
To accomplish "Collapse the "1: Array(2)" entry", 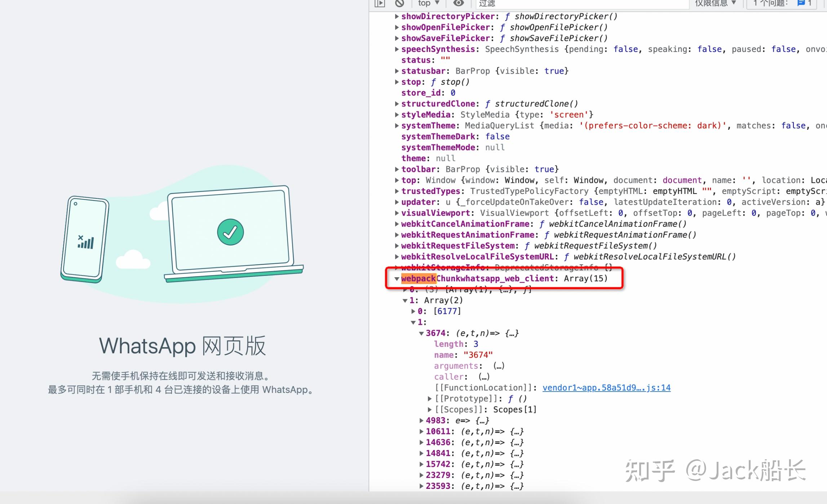I will 405,300.
